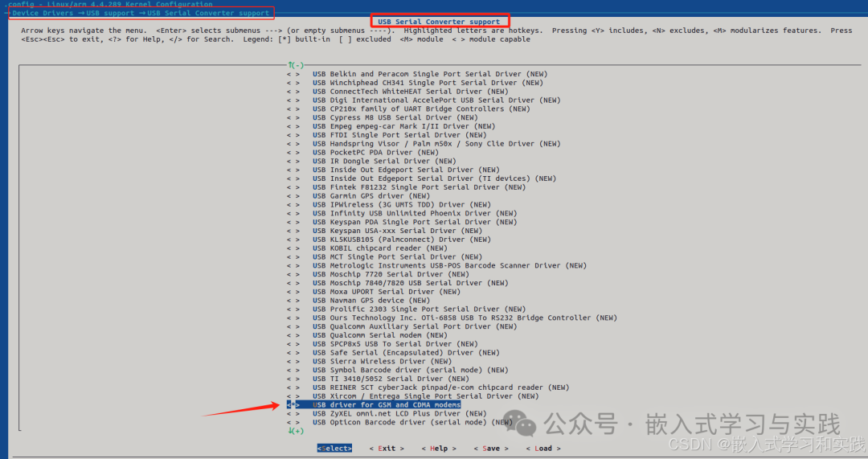Select USB Keyspan USA-xxx Serial Driver

click(384, 231)
